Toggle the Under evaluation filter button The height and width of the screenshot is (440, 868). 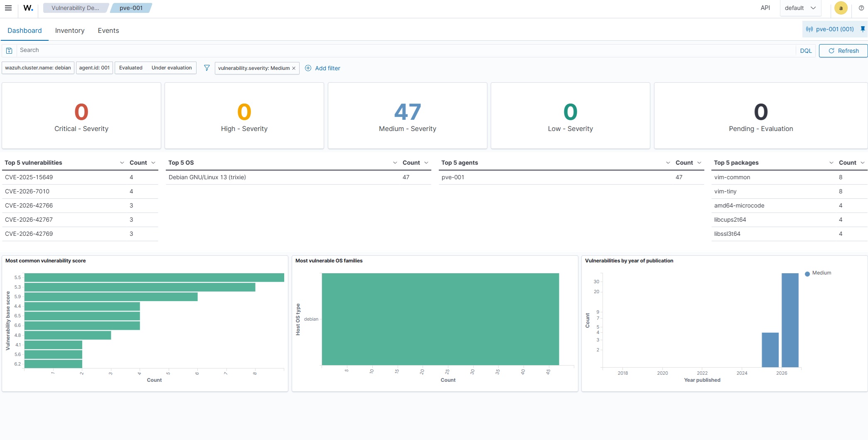[172, 68]
